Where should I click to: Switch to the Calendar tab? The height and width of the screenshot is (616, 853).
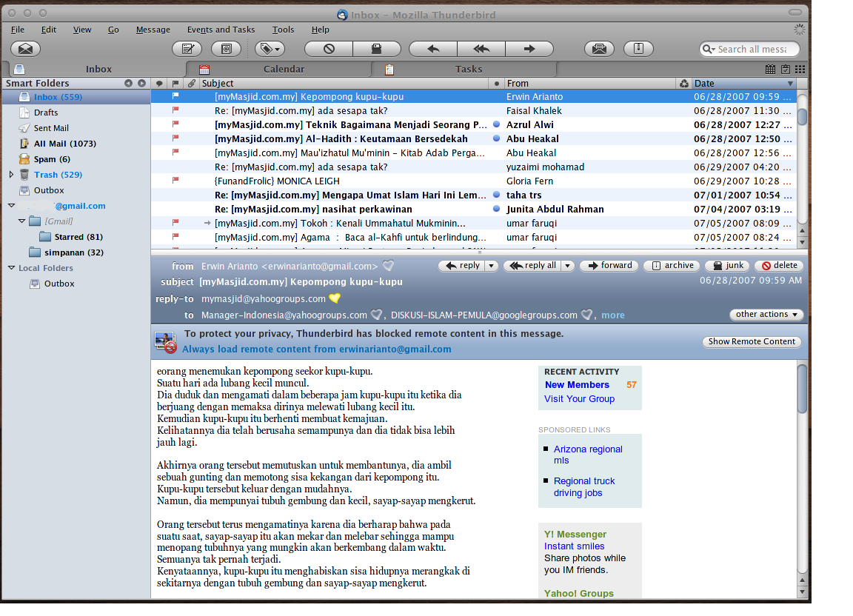(278, 69)
